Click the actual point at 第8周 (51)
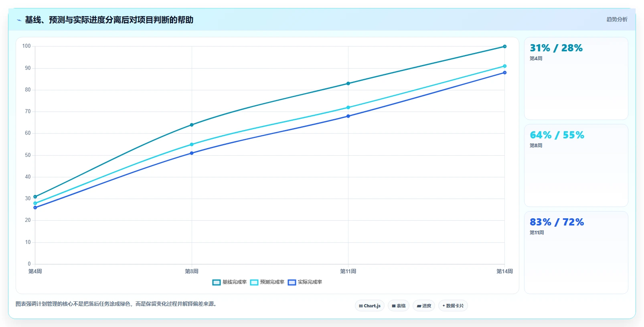The image size is (644, 327). coord(192,153)
